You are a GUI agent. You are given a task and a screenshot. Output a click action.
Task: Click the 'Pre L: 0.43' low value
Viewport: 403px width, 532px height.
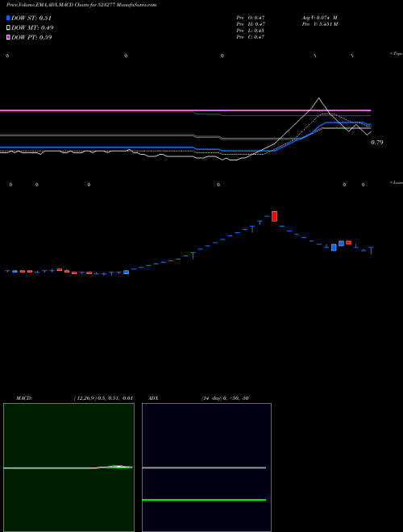tap(251, 31)
